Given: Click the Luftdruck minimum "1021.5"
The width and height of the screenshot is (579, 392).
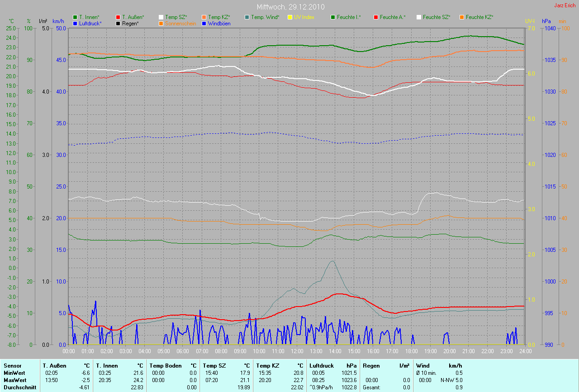Looking at the screenshot, I should tap(349, 373).
